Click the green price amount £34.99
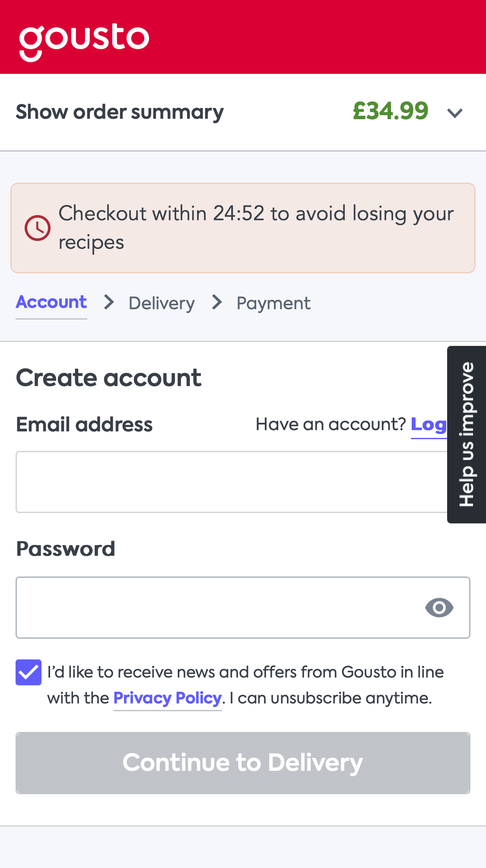The width and height of the screenshot is (486, 868). [390, 111]
